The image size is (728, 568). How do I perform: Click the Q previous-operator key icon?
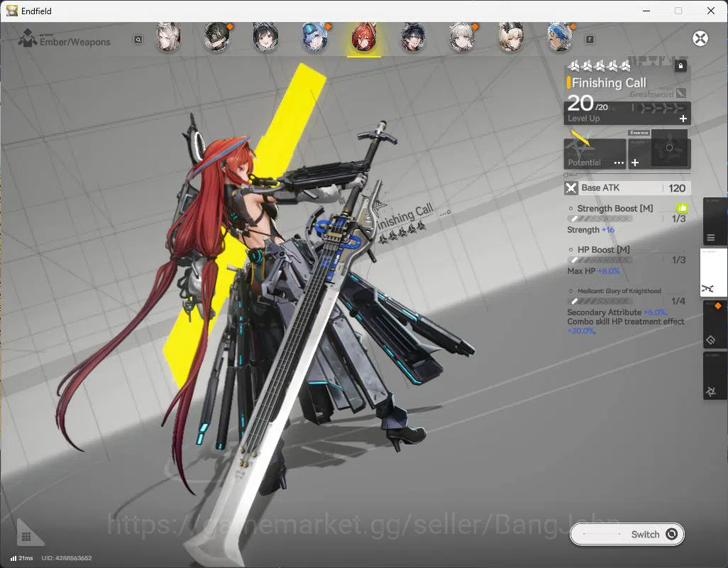coord(138,40)
